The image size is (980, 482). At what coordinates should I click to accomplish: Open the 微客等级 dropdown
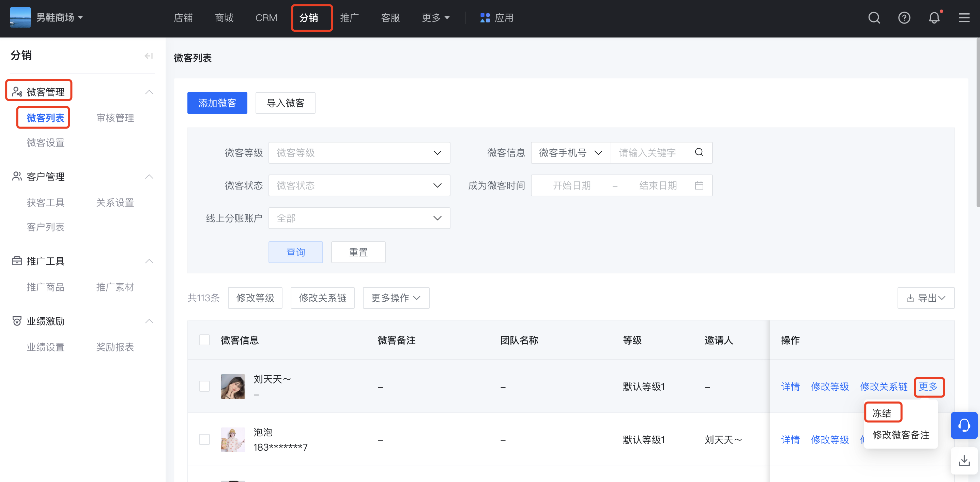(359, 153)
